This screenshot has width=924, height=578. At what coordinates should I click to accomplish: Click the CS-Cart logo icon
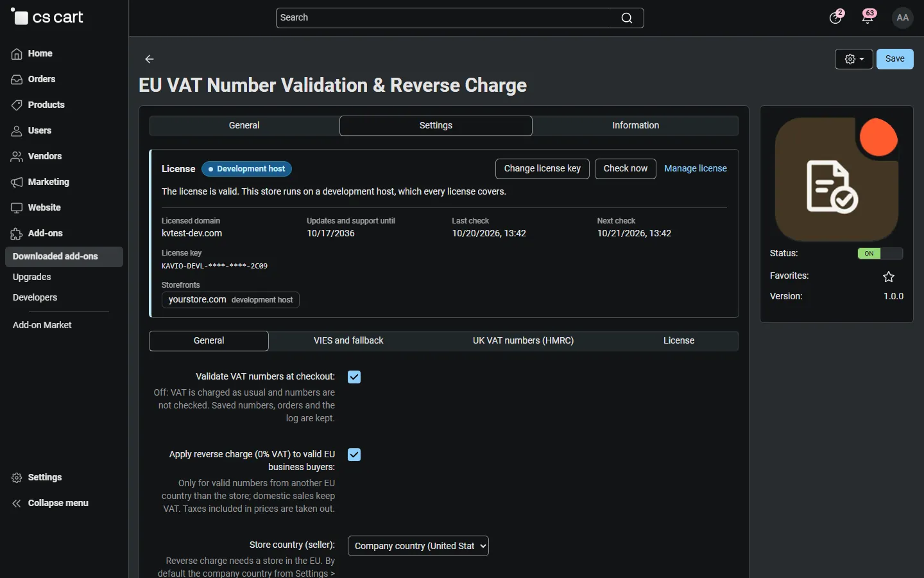click(19, 17)
